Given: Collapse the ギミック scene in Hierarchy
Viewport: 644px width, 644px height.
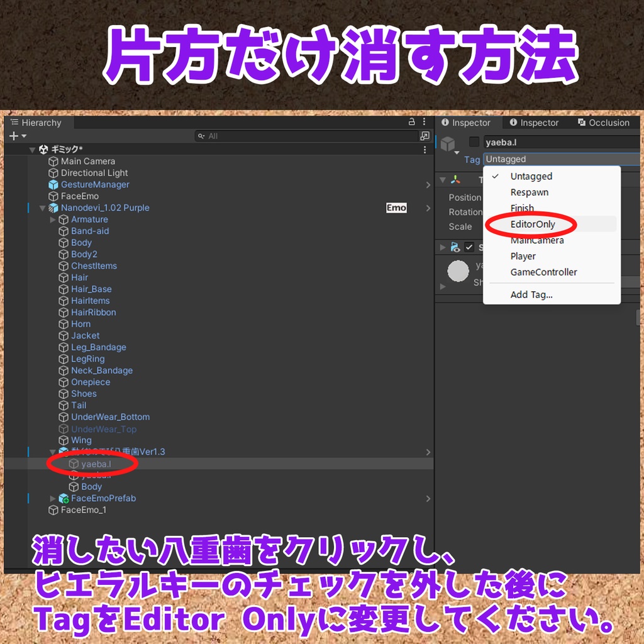Looking at the screenshot, I should [x=33, y=149].
